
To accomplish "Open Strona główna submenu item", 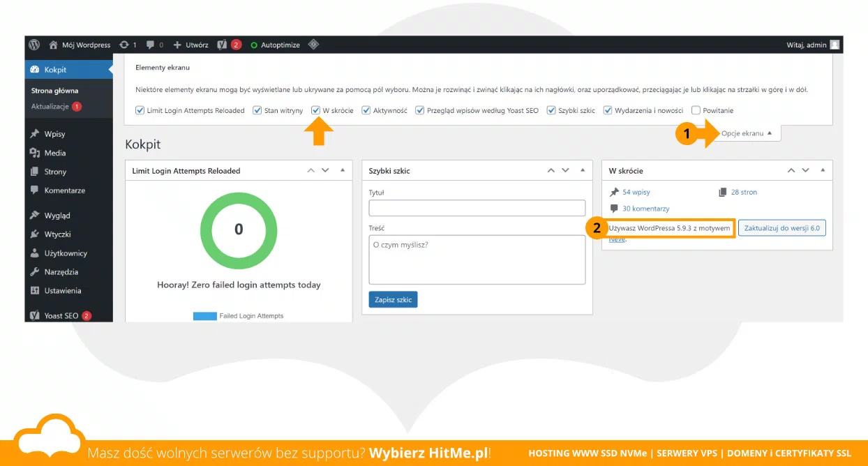I will click(54, 91).
